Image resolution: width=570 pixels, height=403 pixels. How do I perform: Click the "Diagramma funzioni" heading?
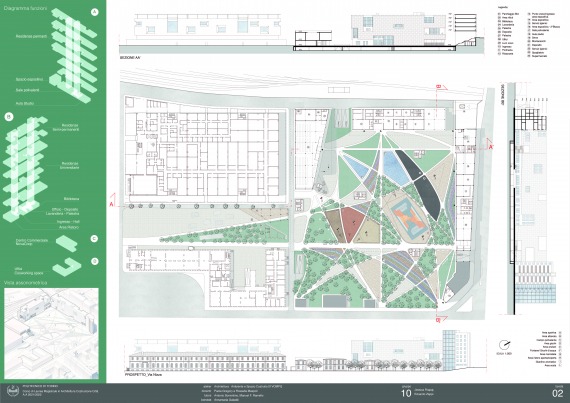25,8
